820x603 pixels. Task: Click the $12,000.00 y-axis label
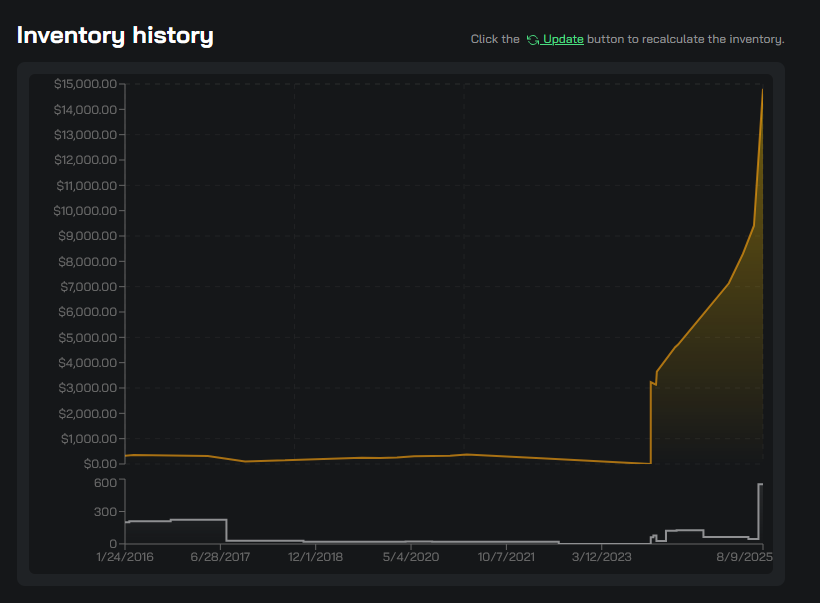(85, 160)
